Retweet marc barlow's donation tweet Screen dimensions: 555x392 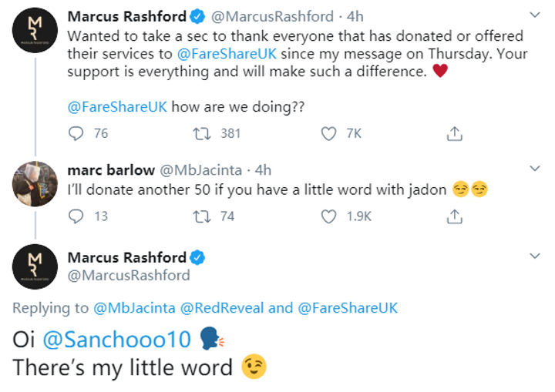(x=202, y=216)
